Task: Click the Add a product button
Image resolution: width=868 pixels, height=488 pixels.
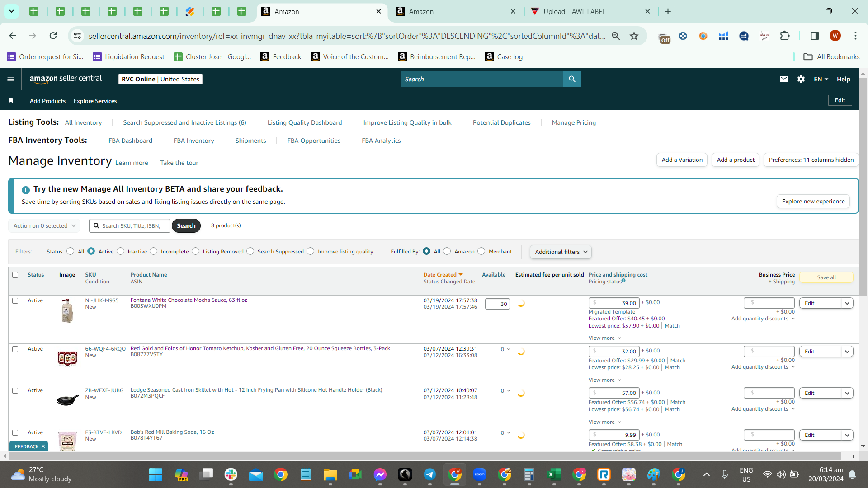Action: [x=736, y=160]
